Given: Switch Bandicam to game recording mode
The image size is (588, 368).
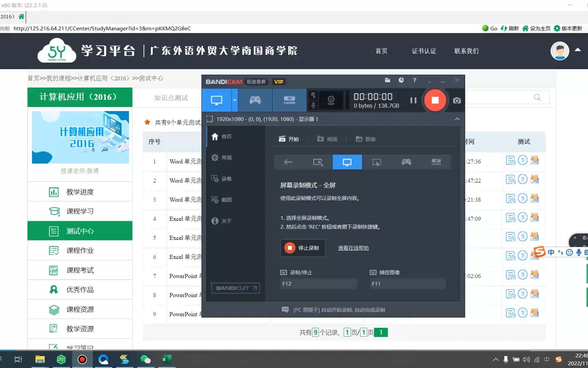Looking at the screenshot, I should (255, 100).
